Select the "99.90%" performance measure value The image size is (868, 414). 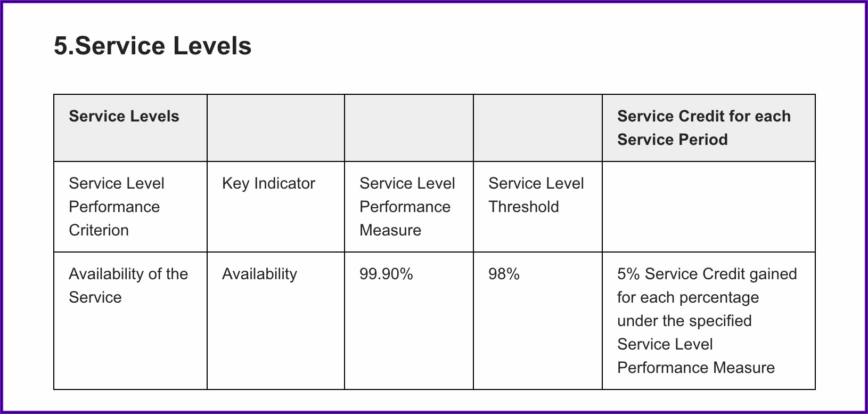click(x=386, y=274)
